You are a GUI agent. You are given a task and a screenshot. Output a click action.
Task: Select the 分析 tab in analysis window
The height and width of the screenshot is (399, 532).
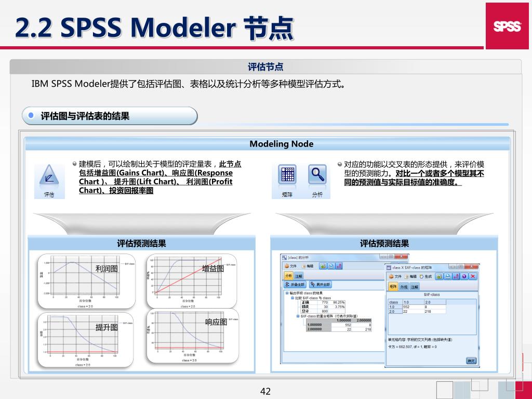coord(288,276)
